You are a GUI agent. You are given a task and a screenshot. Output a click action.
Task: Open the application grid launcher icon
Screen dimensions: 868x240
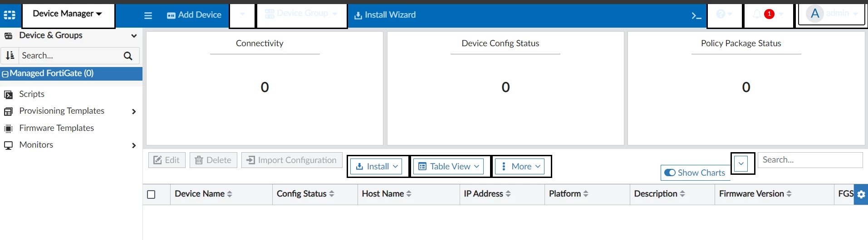10,15
